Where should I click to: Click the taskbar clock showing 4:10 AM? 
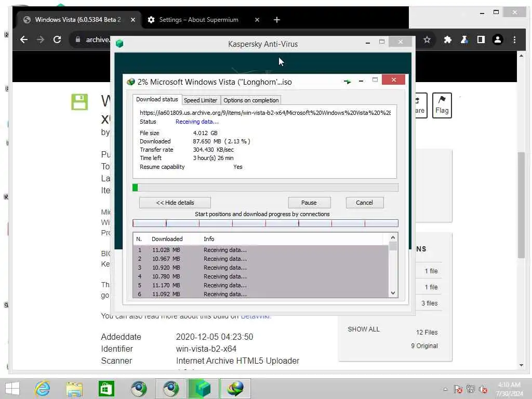(x=509, y=389)
